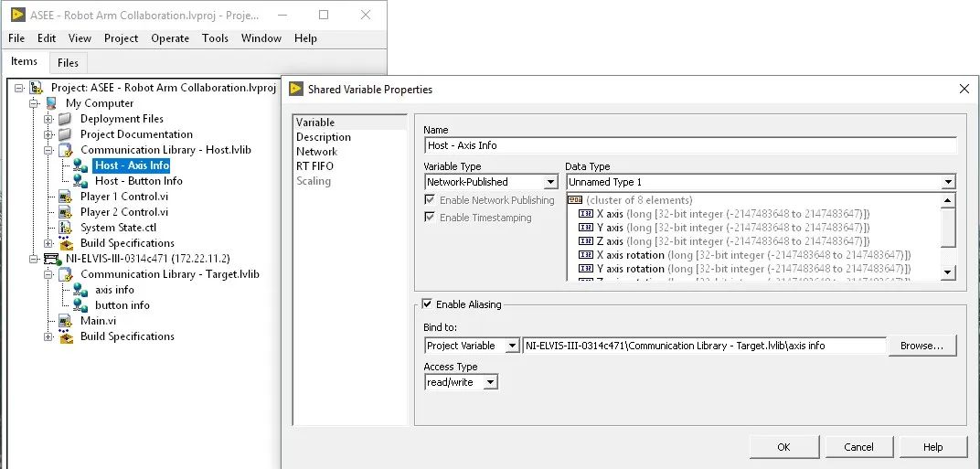Click the cluster icon in Data Type list
Screen dimensions: 980x469
coord(575,200)
